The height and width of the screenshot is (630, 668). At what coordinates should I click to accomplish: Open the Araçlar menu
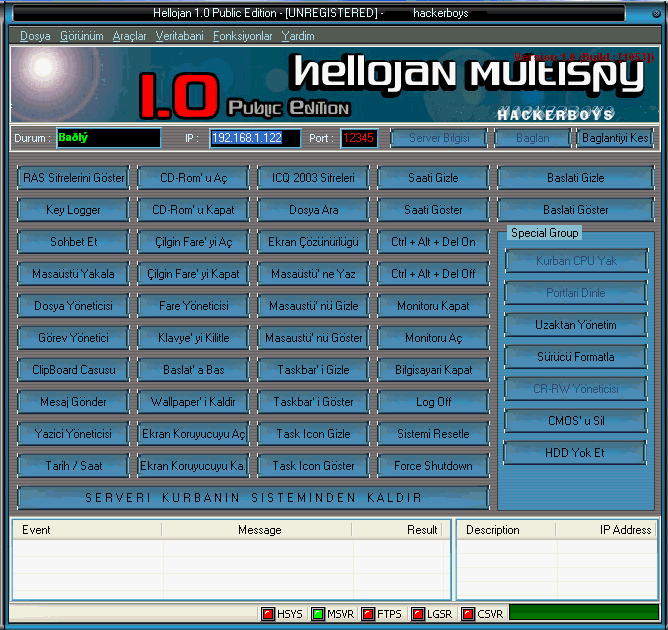click(x=129, y=36)
